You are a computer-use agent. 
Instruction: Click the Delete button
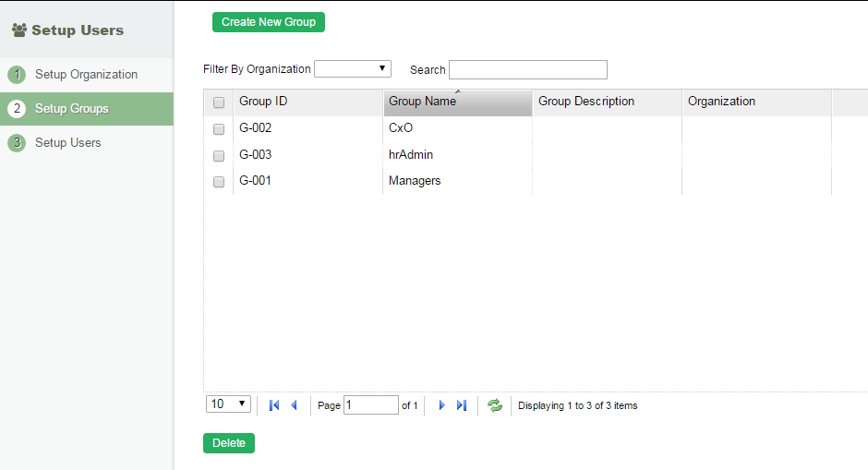(229, 443)
